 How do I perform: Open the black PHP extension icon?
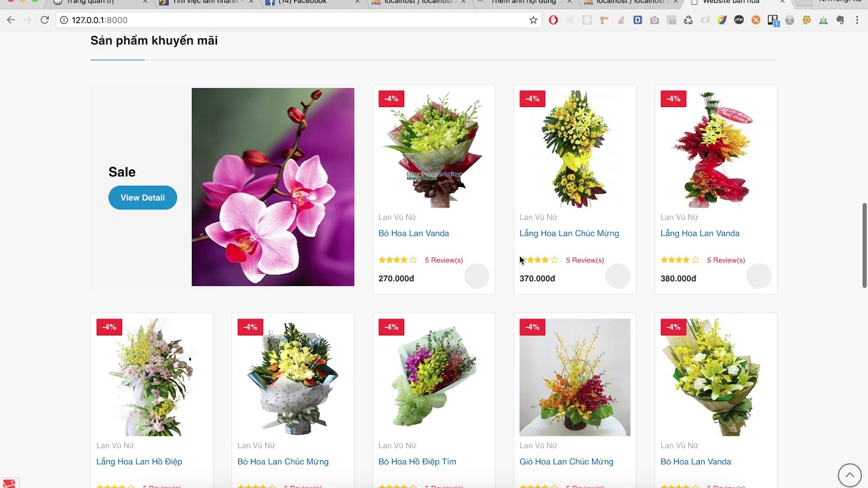point(739,20)
